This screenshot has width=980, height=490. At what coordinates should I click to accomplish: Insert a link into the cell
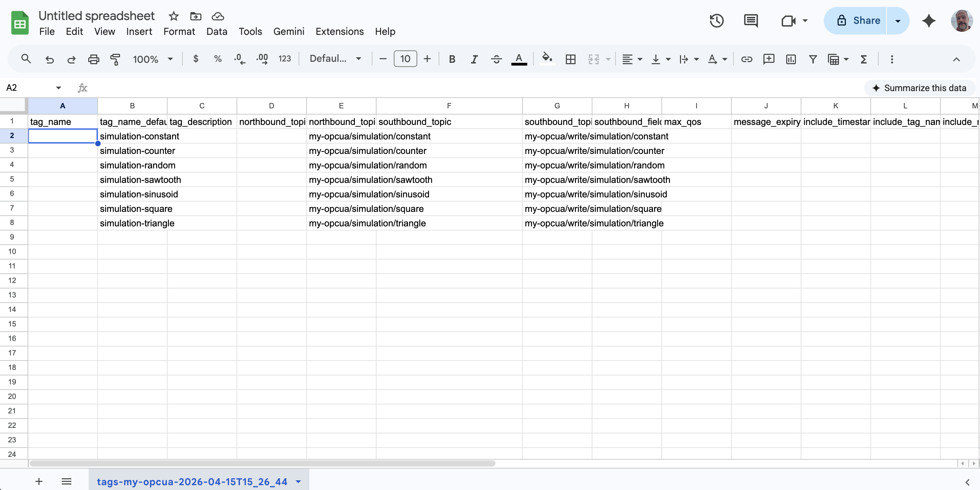[747, 59]
